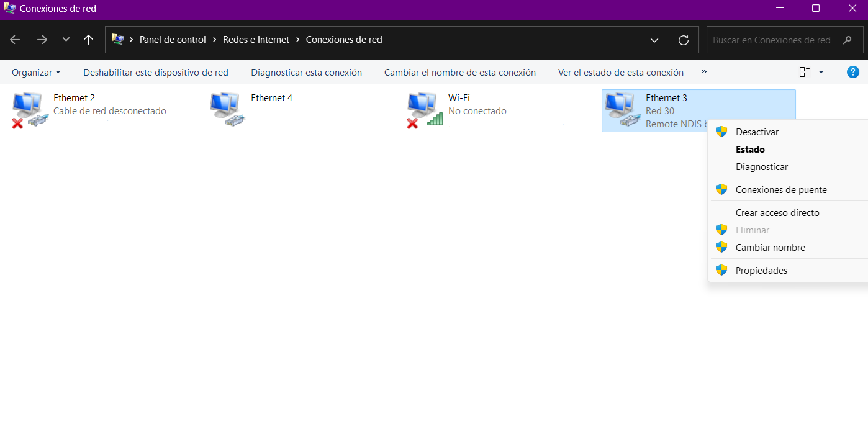
Task: Select the Ethernet 2 adapter icon
Action: 27,110
